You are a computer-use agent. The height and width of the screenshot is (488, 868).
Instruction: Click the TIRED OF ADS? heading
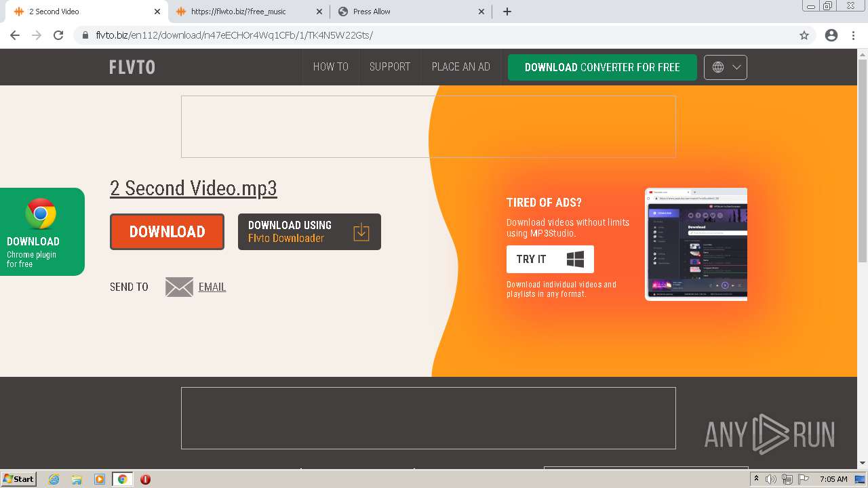(544, 203)
